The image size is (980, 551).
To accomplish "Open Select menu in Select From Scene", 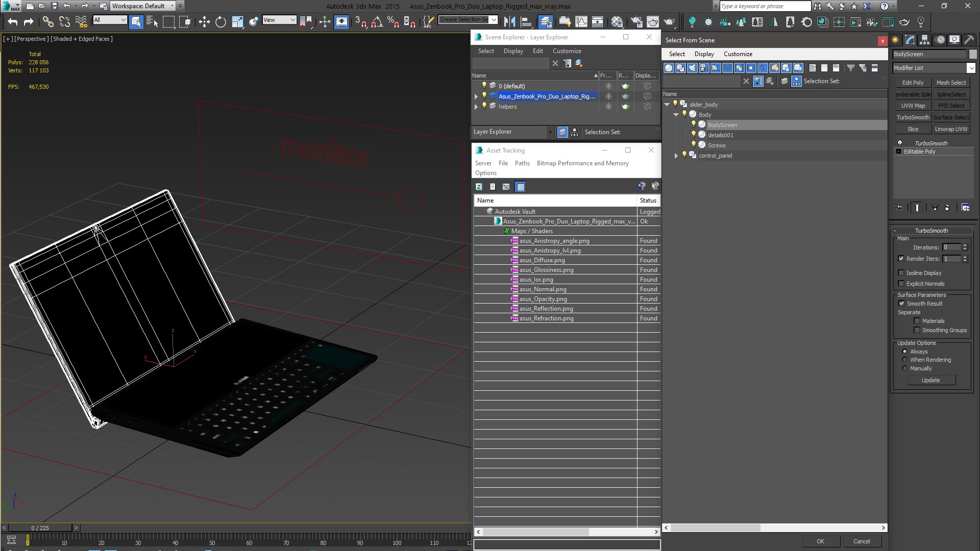I will click(677, 54).
